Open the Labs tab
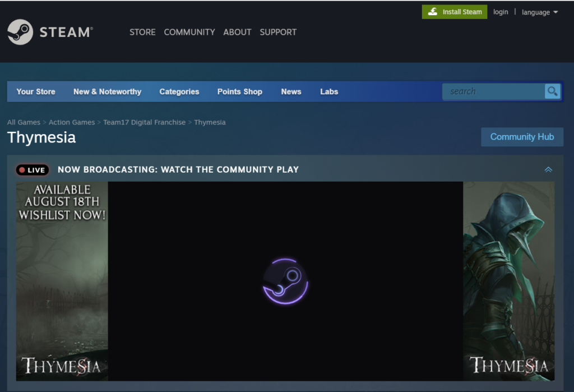The height and width of the screenshot is (392, 574). coord(329,91)
